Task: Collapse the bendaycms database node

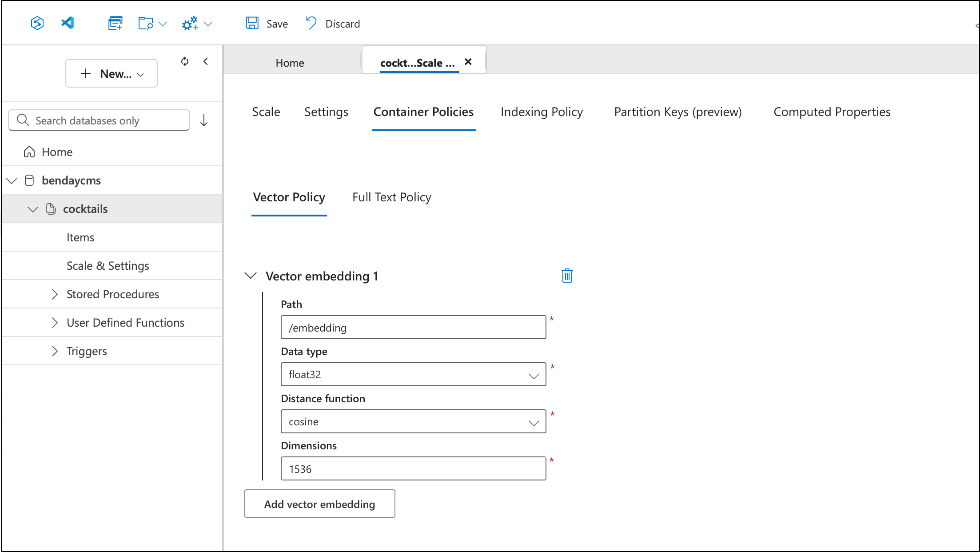Action: click(x=12, y=180)
